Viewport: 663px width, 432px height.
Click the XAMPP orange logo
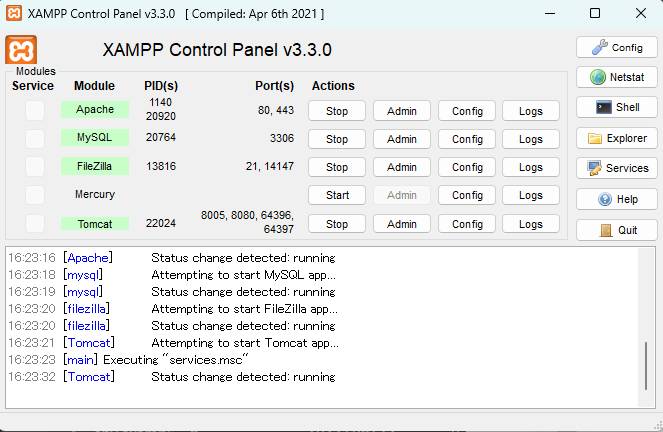[x=22, y=50]
